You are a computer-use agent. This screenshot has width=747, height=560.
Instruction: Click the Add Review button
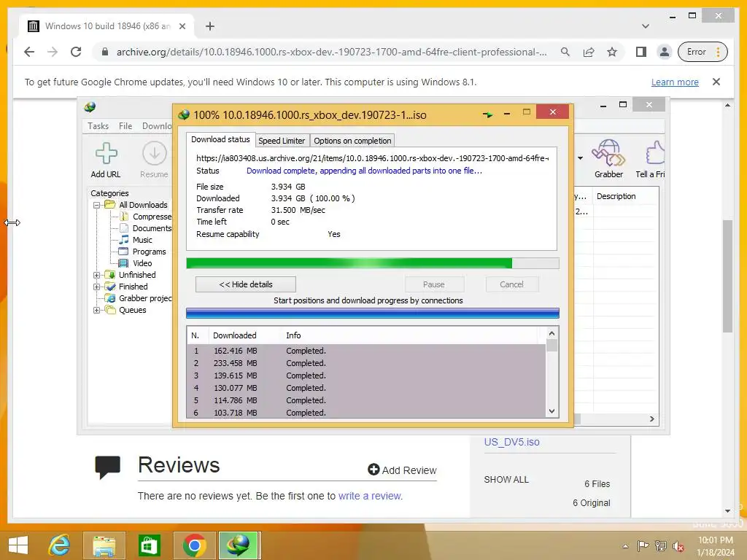tap(402, 470)
